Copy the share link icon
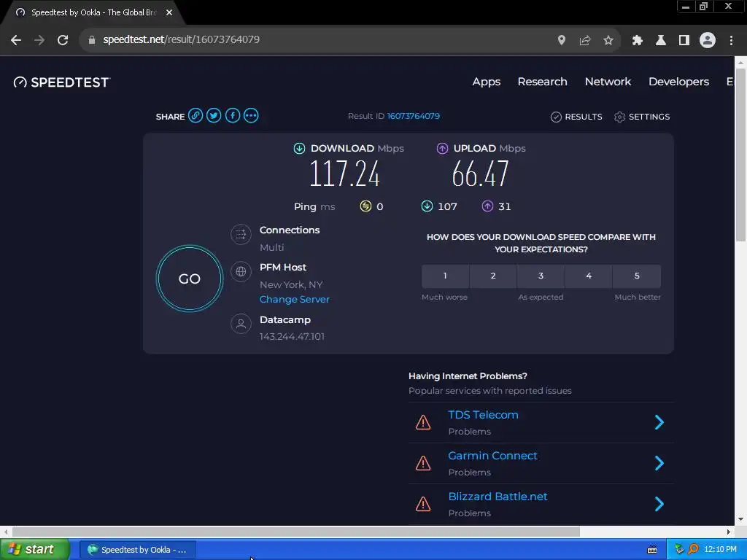 [196, 116]
